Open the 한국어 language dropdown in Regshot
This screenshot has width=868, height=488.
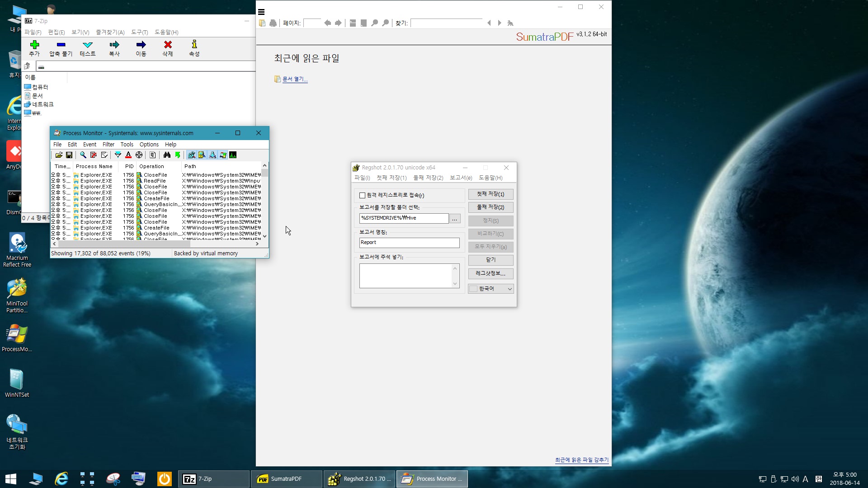pyautogui.click(x=491, y=289)
